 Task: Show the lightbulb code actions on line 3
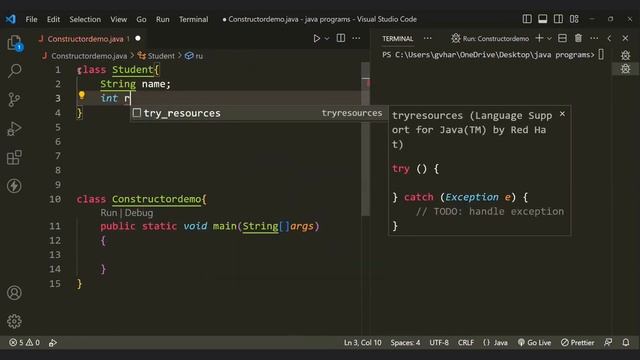point(82,96)
